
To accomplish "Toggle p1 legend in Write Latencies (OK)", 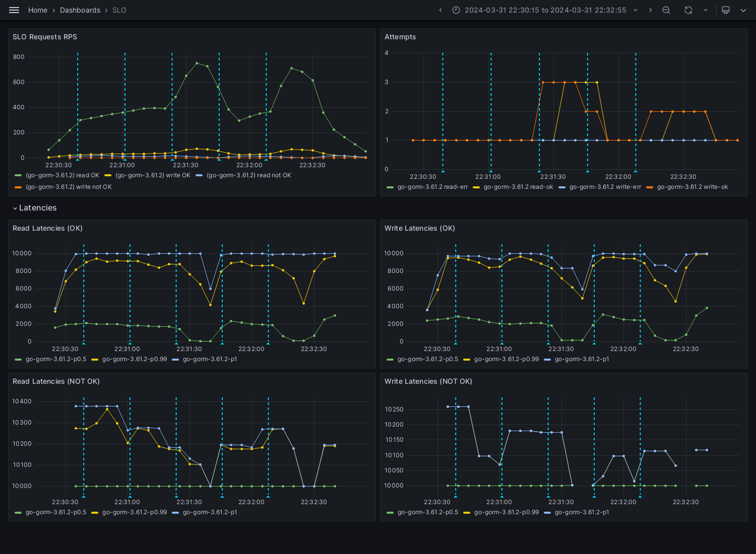I will (x=582, y=359).
